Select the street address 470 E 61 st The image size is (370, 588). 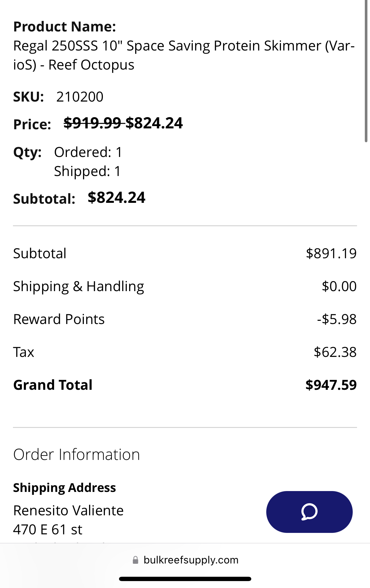pyautogui.click(x=48, y=529)
